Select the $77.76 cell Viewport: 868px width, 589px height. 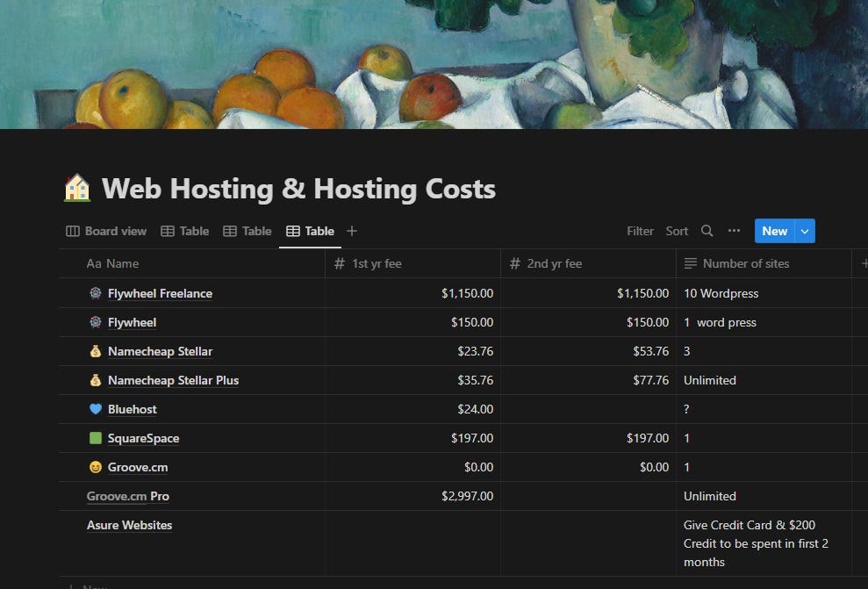pyautogui.click(x=588, y=380)
